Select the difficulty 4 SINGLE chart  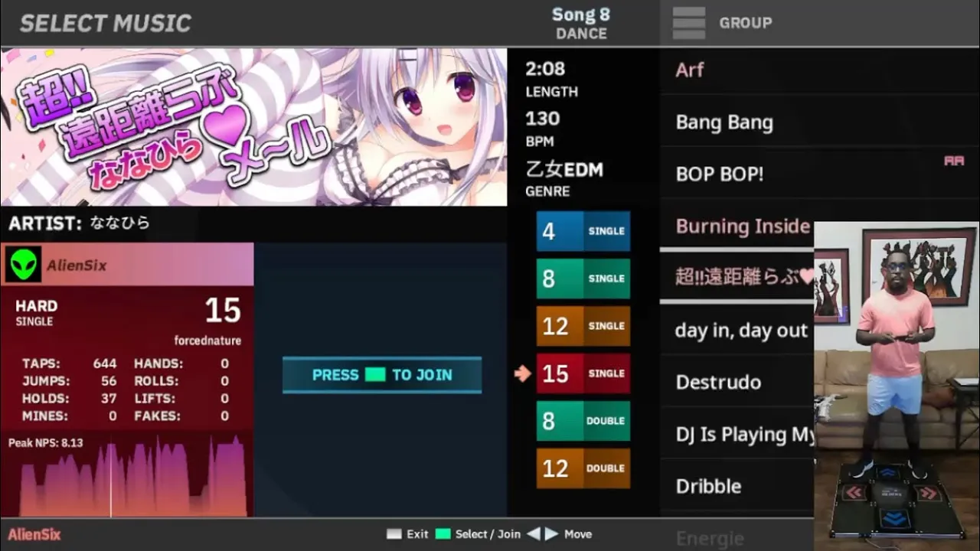pos(583,231)
